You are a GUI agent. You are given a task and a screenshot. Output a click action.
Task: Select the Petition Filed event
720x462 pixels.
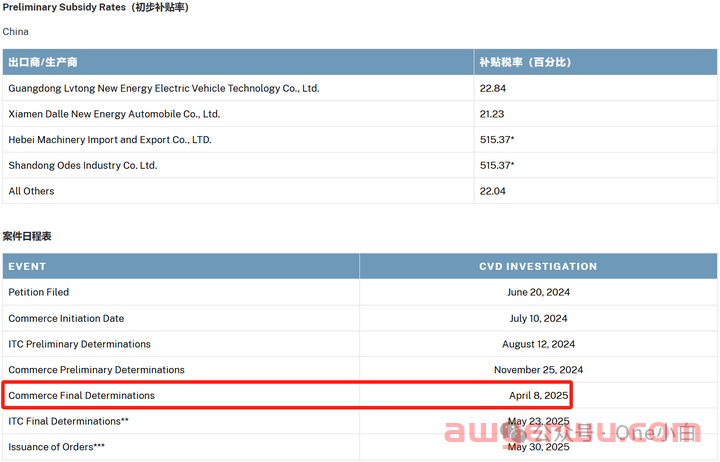[39, 292]
